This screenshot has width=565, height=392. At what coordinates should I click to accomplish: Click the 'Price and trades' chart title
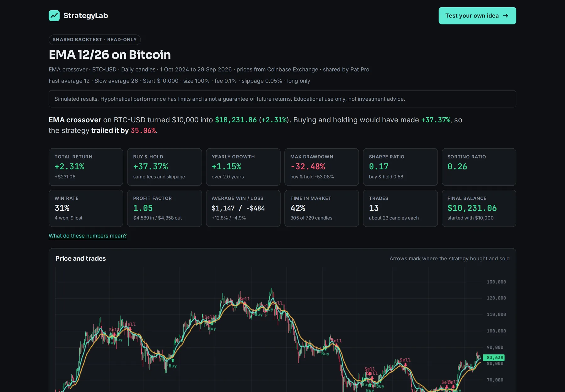[x=80, y=259]
